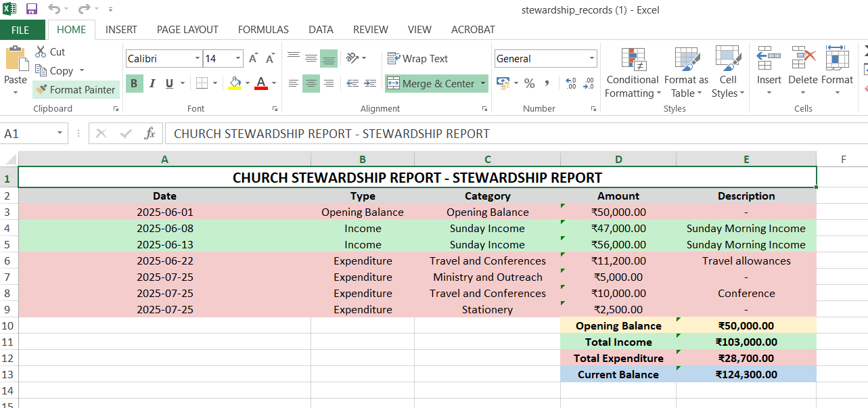Open the General number format dropdown

click(x=592, y=58)
